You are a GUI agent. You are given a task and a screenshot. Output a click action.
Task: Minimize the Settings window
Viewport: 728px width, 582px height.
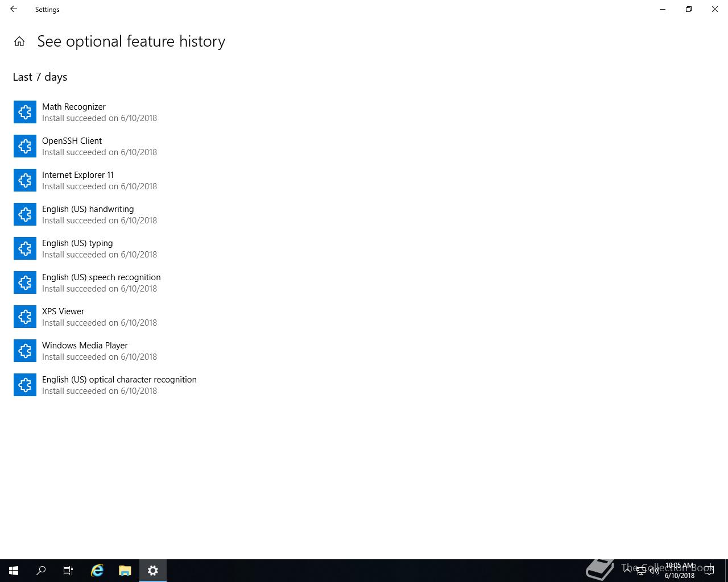point(663,9)
